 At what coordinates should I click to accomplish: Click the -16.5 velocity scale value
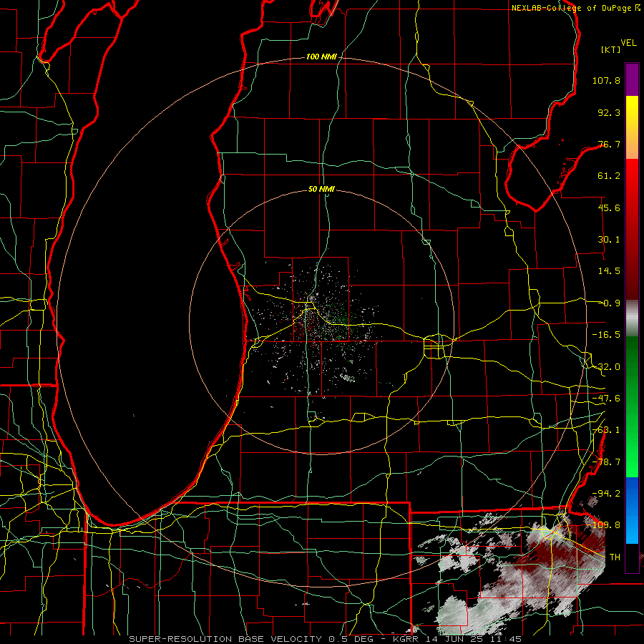coord(606,335)
